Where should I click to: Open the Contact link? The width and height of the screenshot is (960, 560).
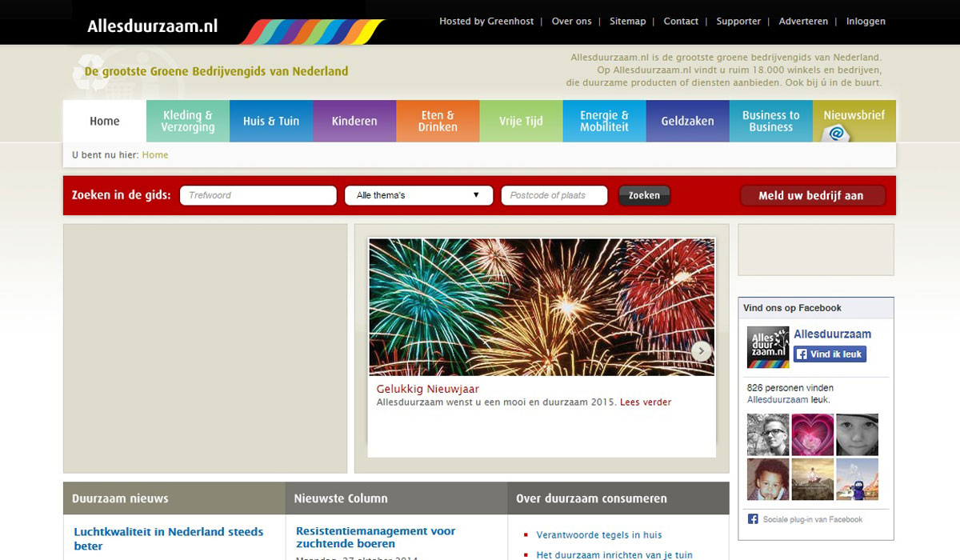[x=681, y=22]
